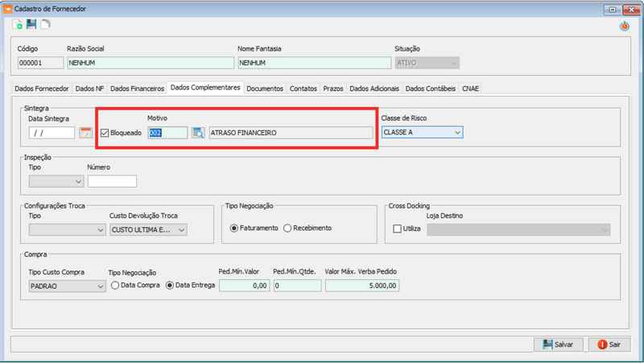The width and height of the screenshot is (644, 363).
Task: Click the Motivo search lookup icon
Action: coord(198,133)
